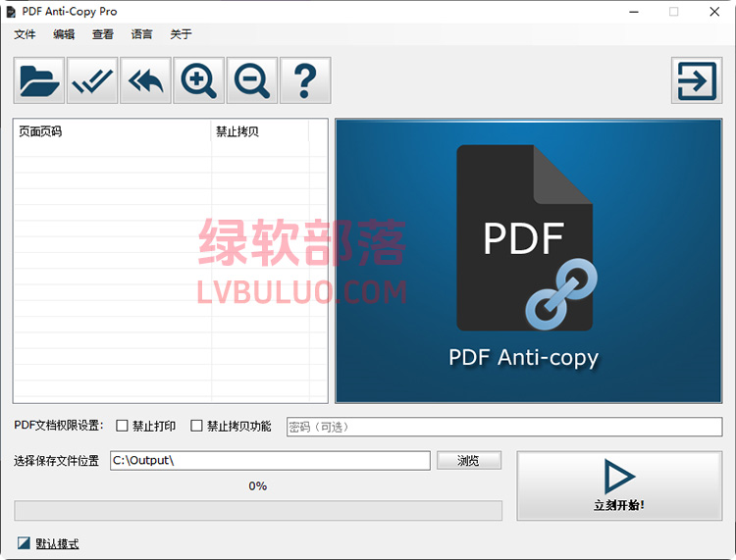Image resolution: width=736 pixels, height=560 pixels.
Task: Click the exit arrow icon at top right
Action: [x=697, y=80]
